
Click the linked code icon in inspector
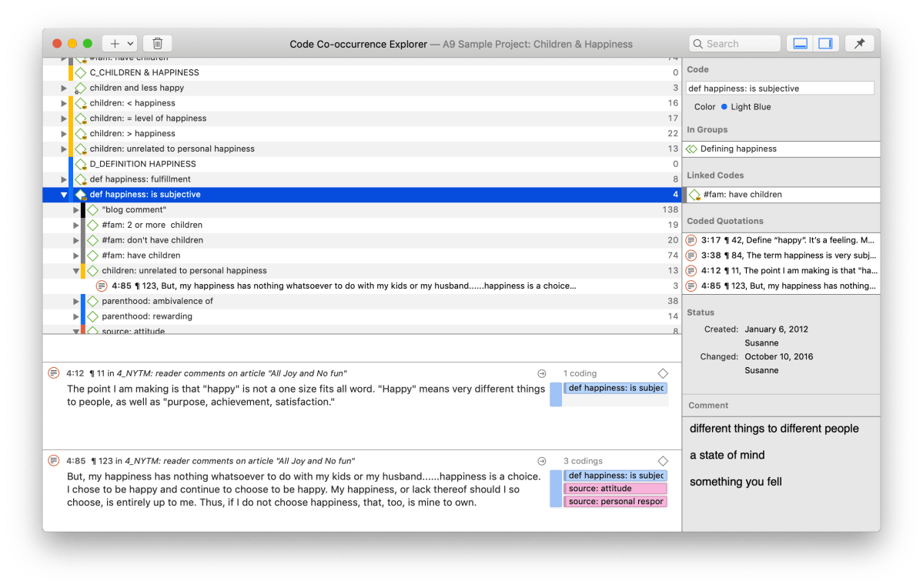pos(694,194)
